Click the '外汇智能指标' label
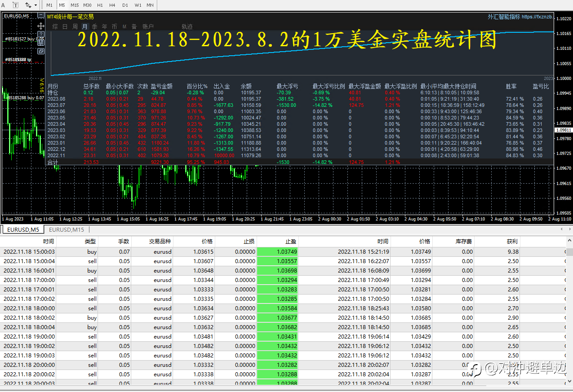The image size is (573, 392). coord(504,17)
